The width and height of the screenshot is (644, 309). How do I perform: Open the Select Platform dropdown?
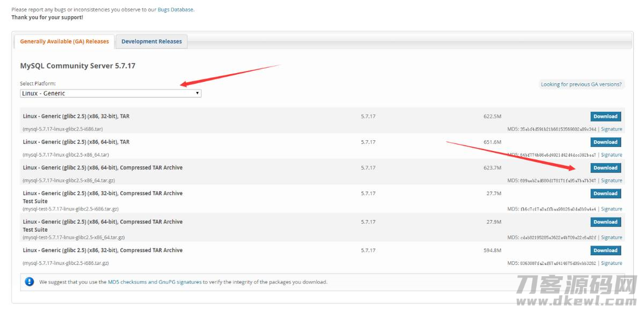tap(111, 94)
